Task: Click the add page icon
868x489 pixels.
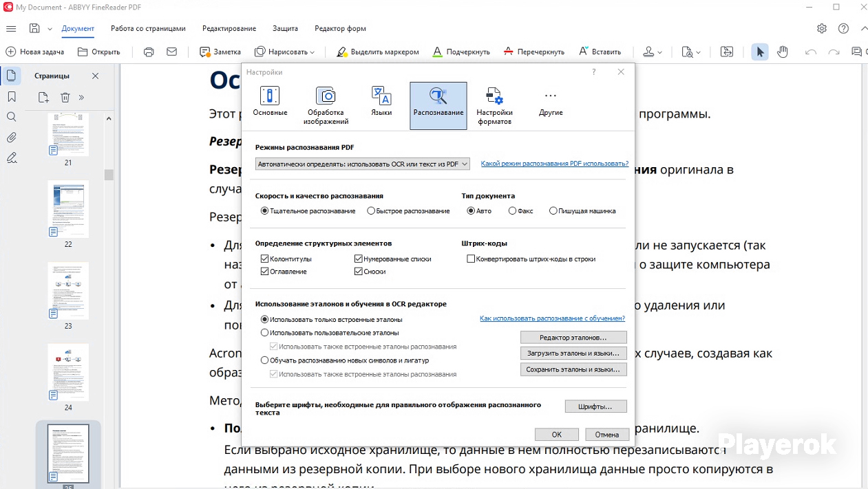Action: coord(43,98)
